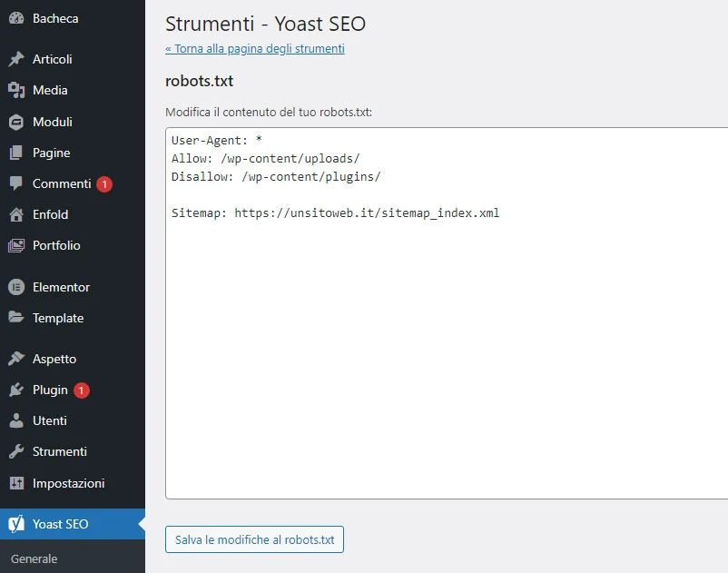Open the Articoli menu
728x573 pixels.
tap(52, 59)
